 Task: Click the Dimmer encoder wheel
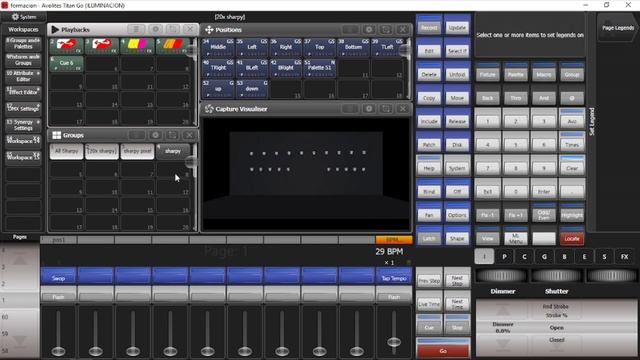tap(502, 276)
